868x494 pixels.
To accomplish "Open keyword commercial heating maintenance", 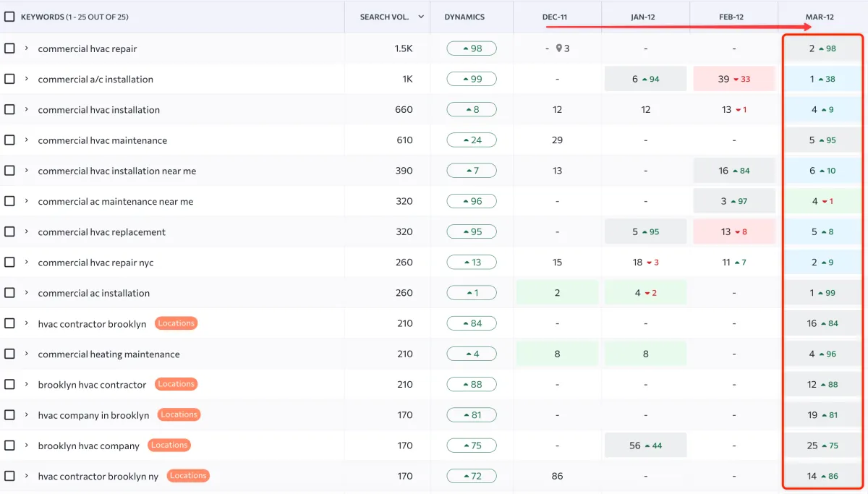I will click(x=109, y=354).
